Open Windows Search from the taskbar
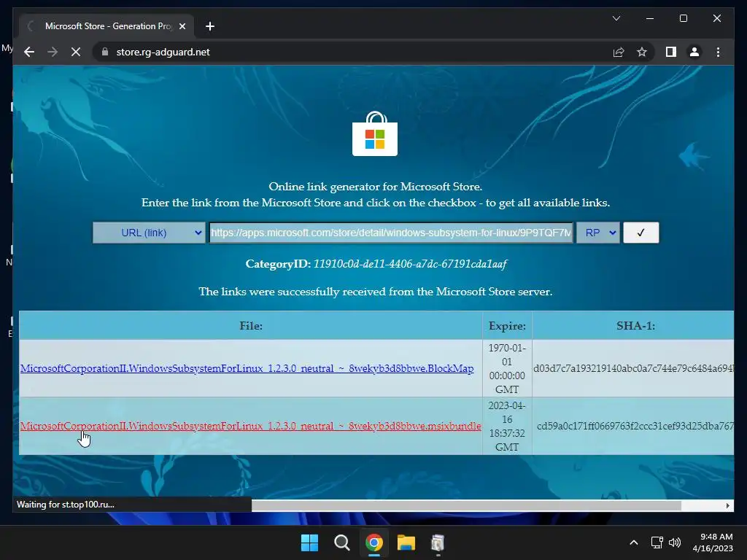The image size is (747, 560). pos(341,542)
